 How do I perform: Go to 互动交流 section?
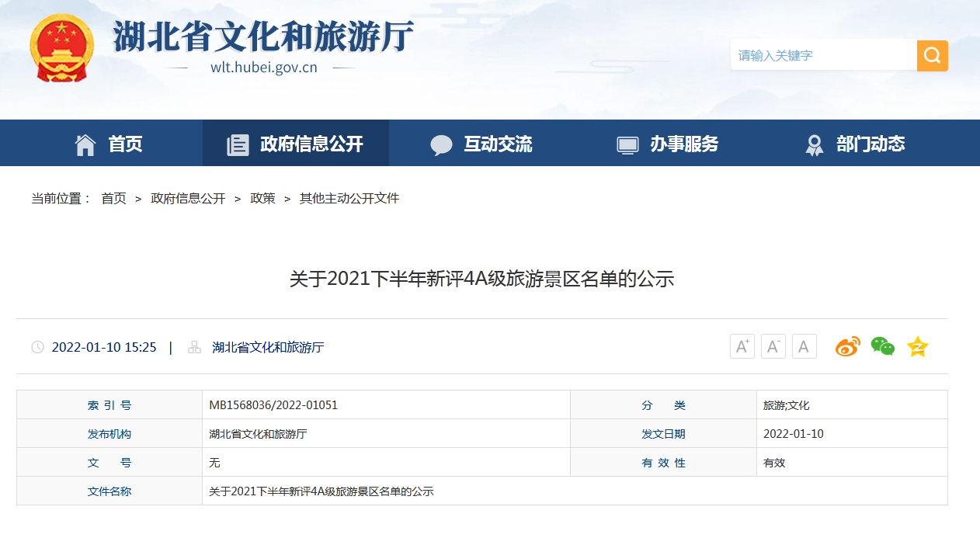pyautogui.click(x=481, y=144)
